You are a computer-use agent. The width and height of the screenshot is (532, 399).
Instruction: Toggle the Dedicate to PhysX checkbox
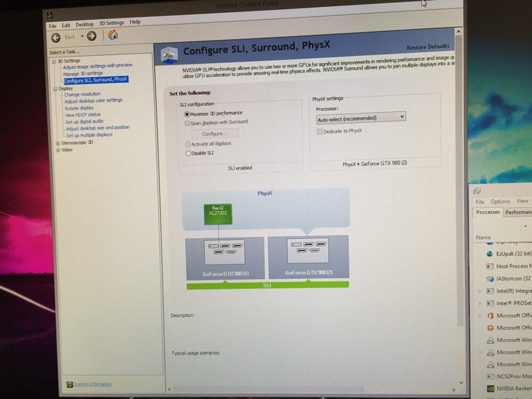pos(320,131)
